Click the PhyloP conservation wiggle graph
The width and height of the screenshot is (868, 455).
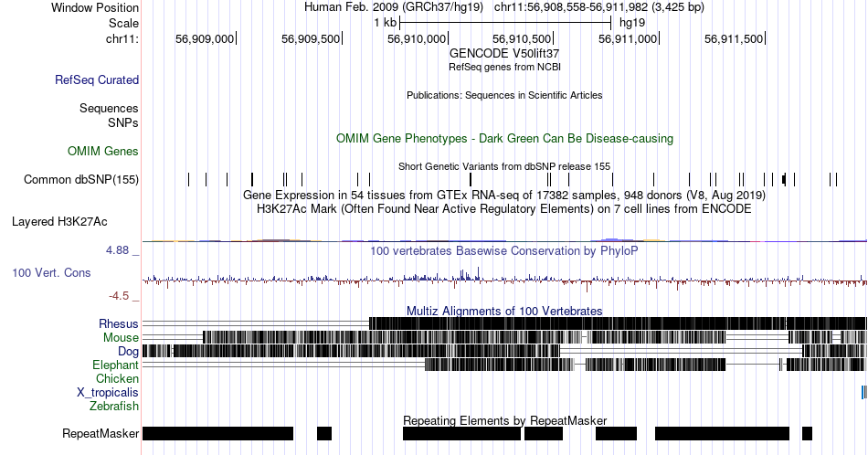pyautogui.click(x=504, y=280)
